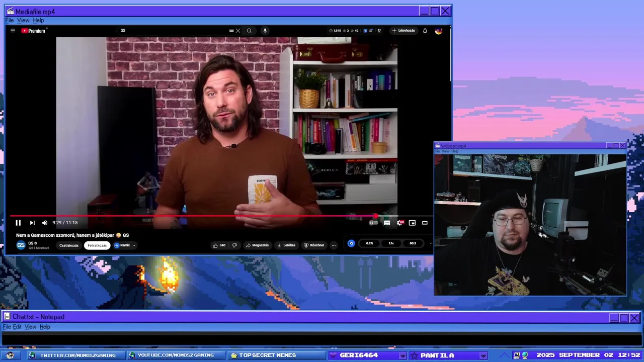Click the star icon beside PANTILA
Image resolution: width=644 pixels, height=362 pixels.
coord(414,355)
